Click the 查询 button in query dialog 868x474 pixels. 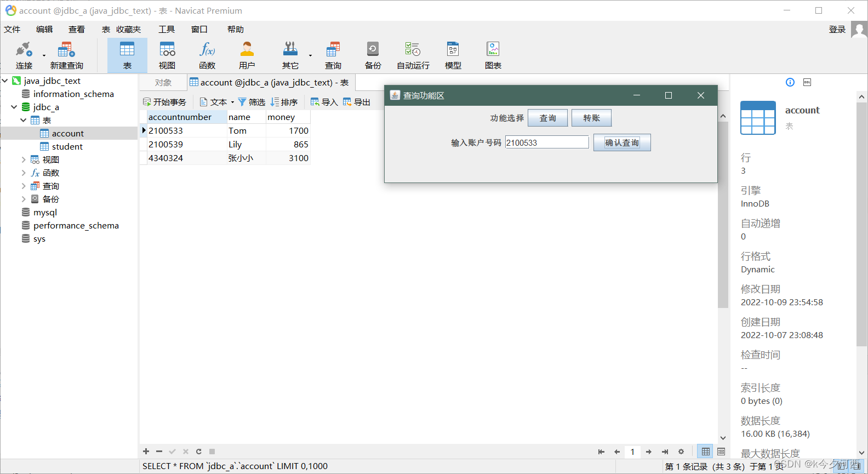[x=547, y=118]
